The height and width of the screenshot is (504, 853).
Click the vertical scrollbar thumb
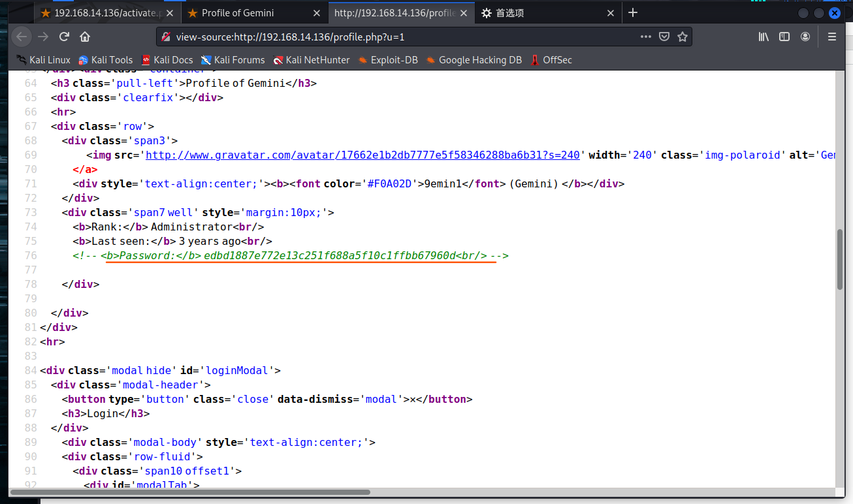[840, 259]
